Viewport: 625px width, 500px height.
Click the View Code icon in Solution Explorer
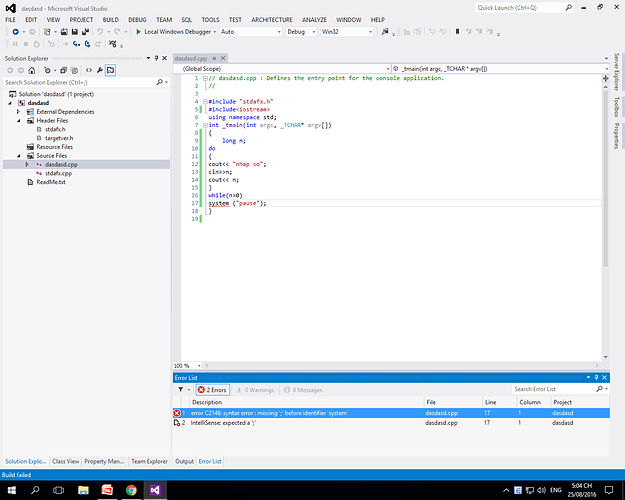tap(88, 71)
